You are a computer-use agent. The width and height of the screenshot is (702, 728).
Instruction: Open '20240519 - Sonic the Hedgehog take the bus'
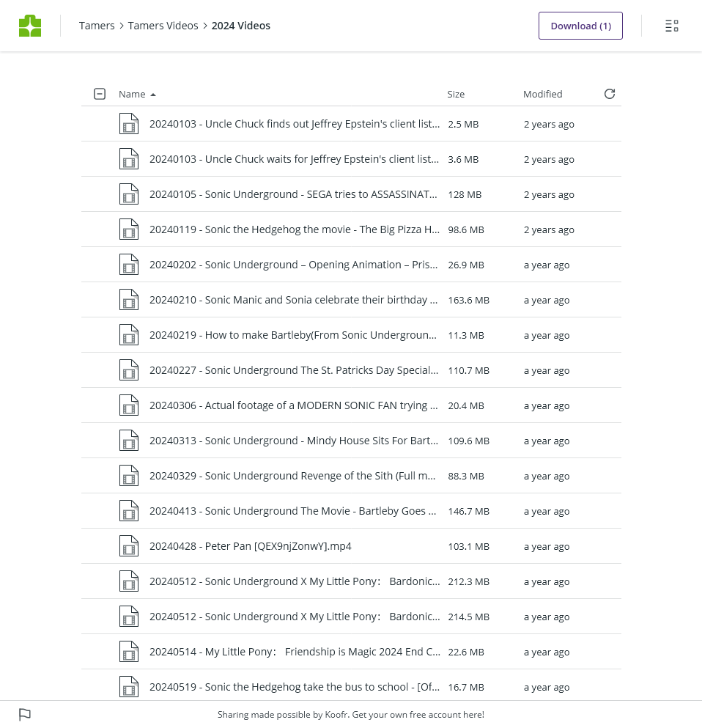click(x=295, y=687)
